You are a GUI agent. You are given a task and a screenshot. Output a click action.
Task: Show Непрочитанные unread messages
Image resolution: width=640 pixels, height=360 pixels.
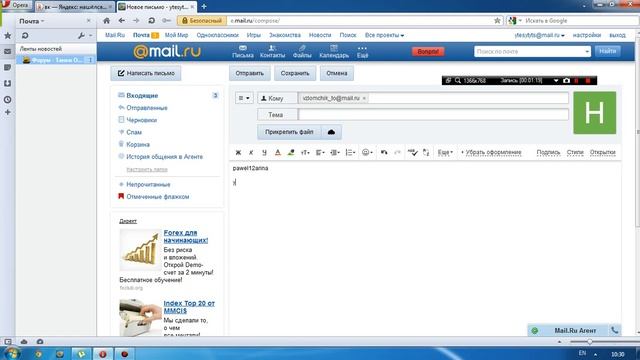click(148, 184)
